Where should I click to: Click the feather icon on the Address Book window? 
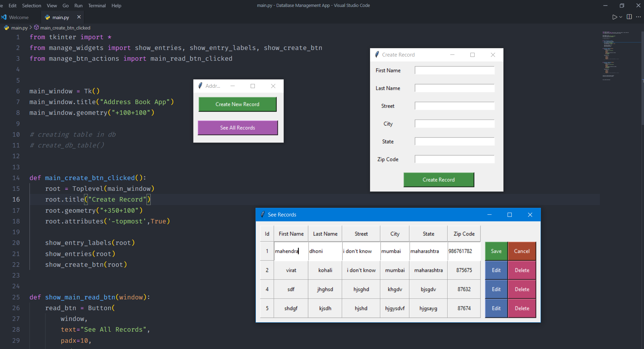click(200, 86)
